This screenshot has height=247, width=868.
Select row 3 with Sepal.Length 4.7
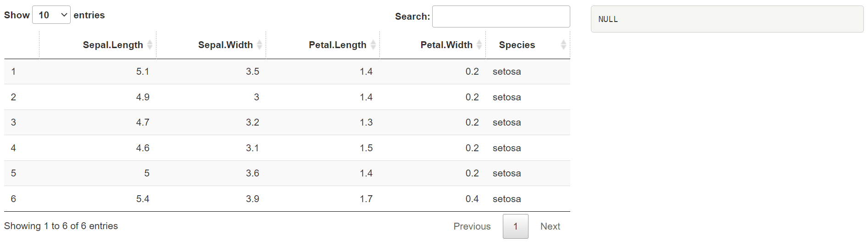[287, 122]
